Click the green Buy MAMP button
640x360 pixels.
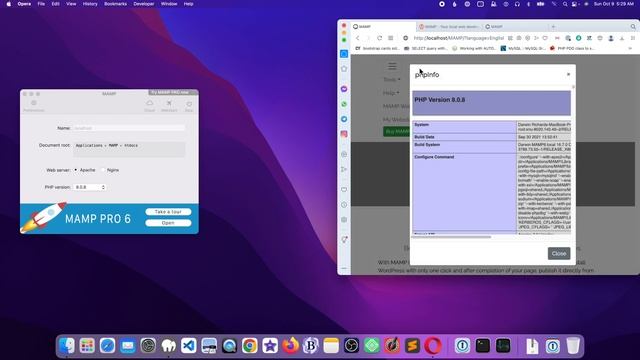click(x=396, y=131)
